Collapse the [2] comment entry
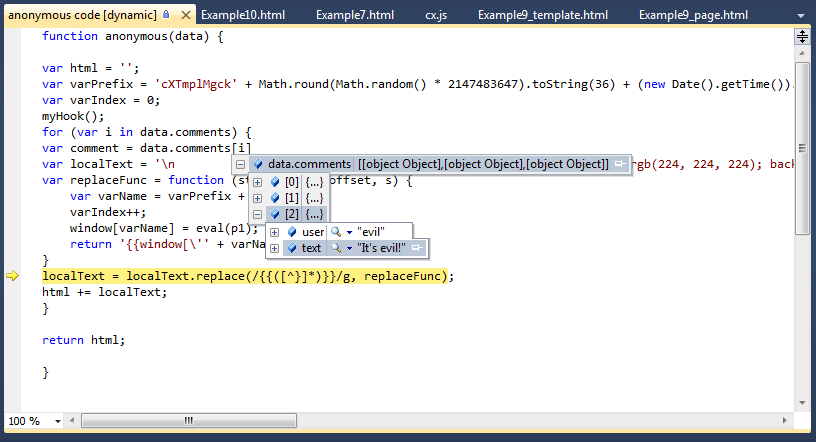 257,214
